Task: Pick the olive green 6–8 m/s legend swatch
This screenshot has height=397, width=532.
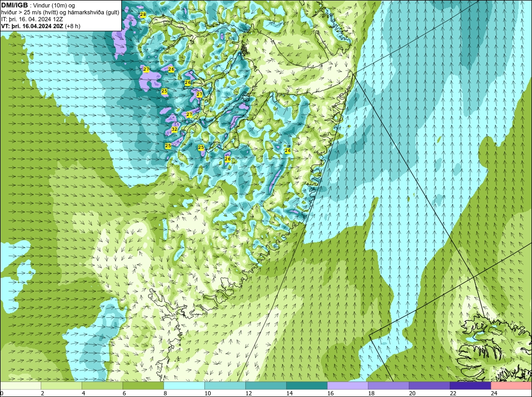Action: (x=143, y=385)
